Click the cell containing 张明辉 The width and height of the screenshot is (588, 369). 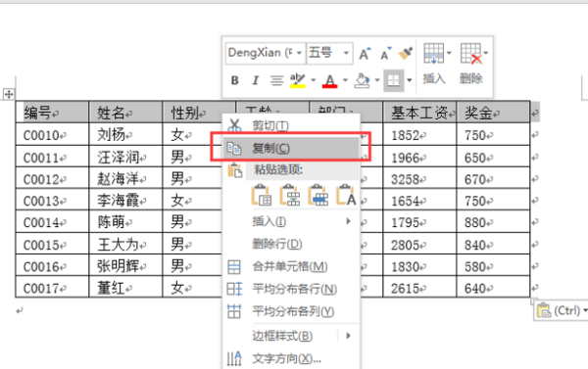(125, 266)
